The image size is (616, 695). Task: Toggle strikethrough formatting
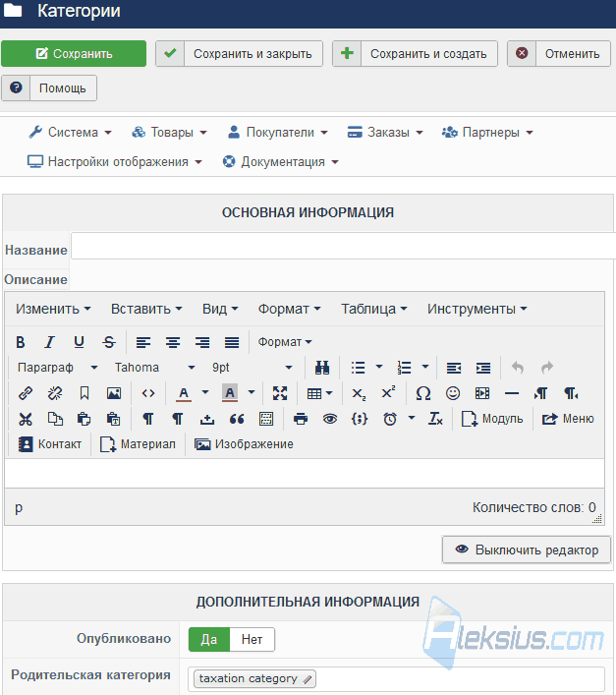109,342
